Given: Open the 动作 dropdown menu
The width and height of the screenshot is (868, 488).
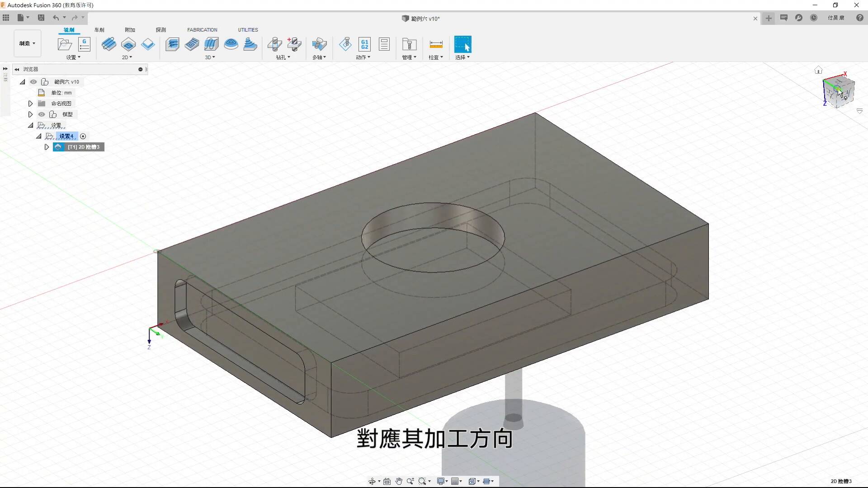Looking at the screenshot, I should [363, 57].
